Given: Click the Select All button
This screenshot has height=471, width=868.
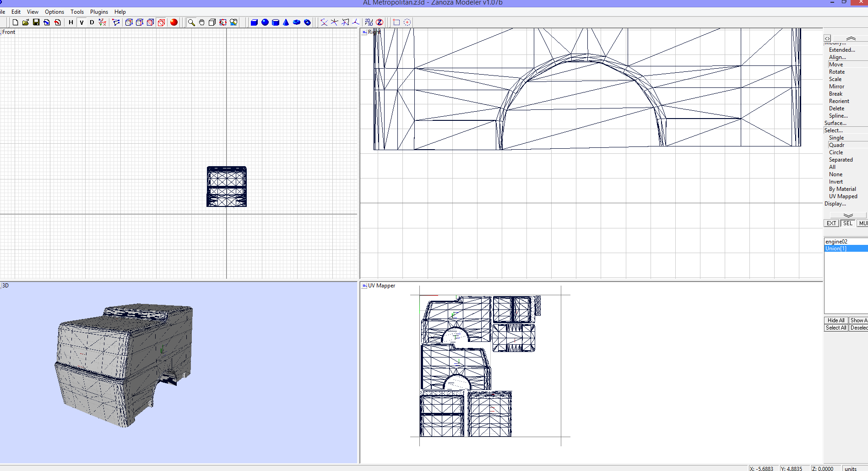Looking at the screenshot, I should pos(835,327).
